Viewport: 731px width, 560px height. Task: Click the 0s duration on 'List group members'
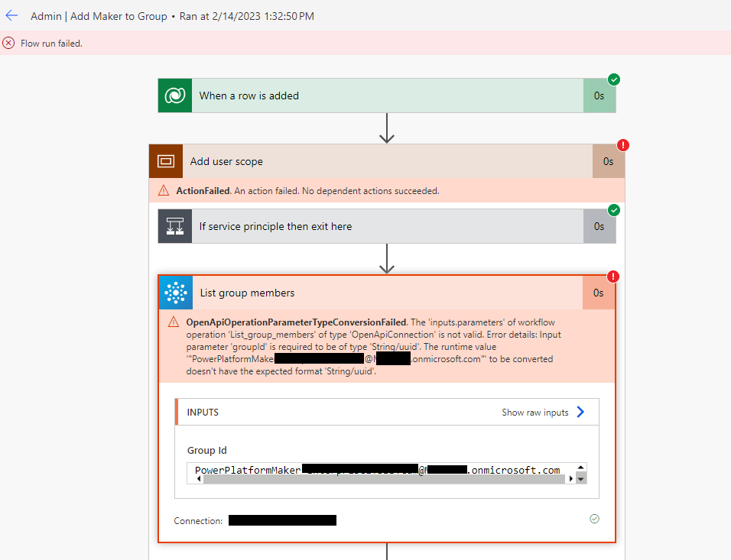pyautogui.click(x=600, y=293)
